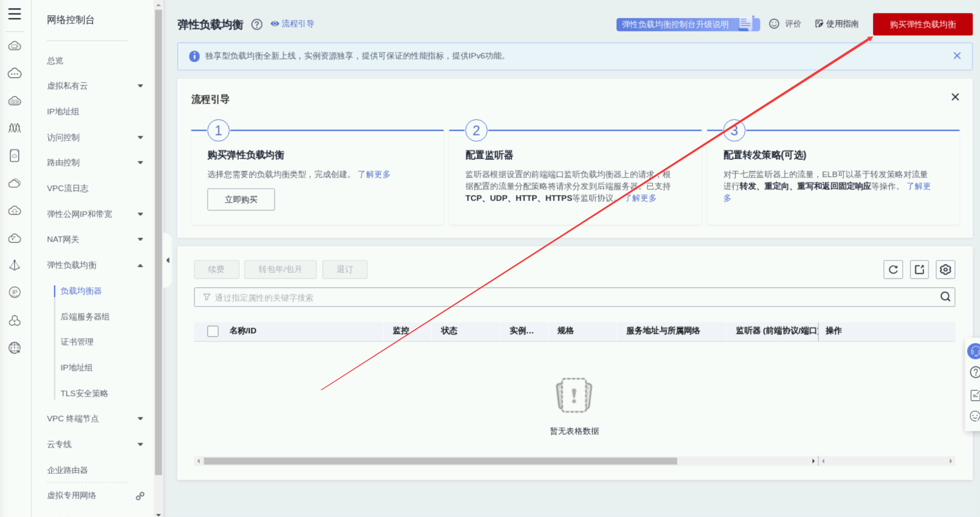This screenshot has width=980, height=517.
Task: Open 弹性负载均衡控制台升级说明 banner
Action: (x=688, y=24)
